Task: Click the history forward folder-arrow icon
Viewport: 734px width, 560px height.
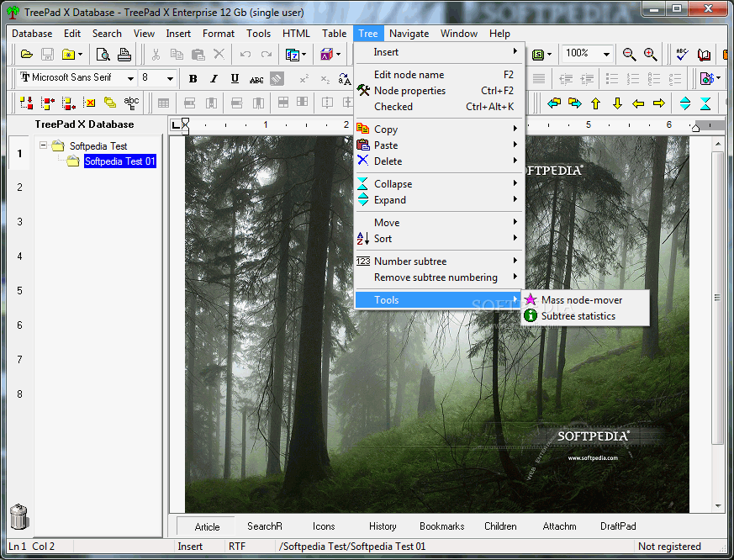Action: [575, 103]
